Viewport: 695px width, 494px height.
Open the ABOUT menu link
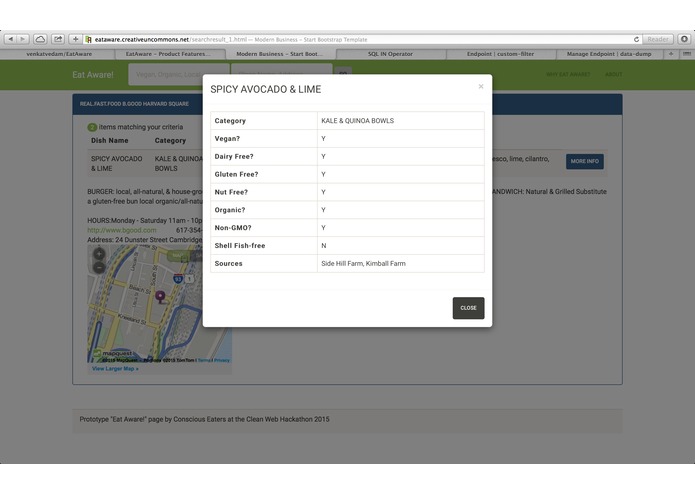click(614, 74)
